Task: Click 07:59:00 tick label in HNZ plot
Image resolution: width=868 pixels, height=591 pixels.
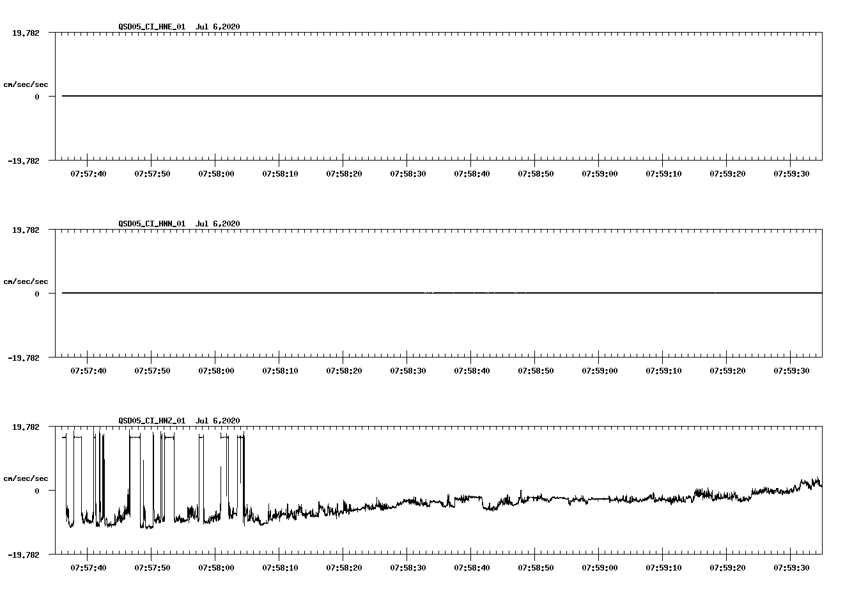Action: pyautogui.click(x=600, y=567)
